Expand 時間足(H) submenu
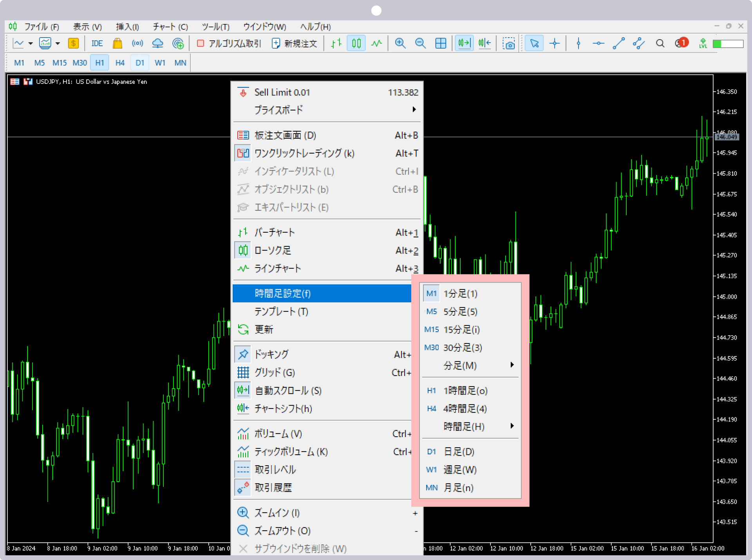Image resolution: width=752 pixels, height=560 pixels. (x=470, y=426)
